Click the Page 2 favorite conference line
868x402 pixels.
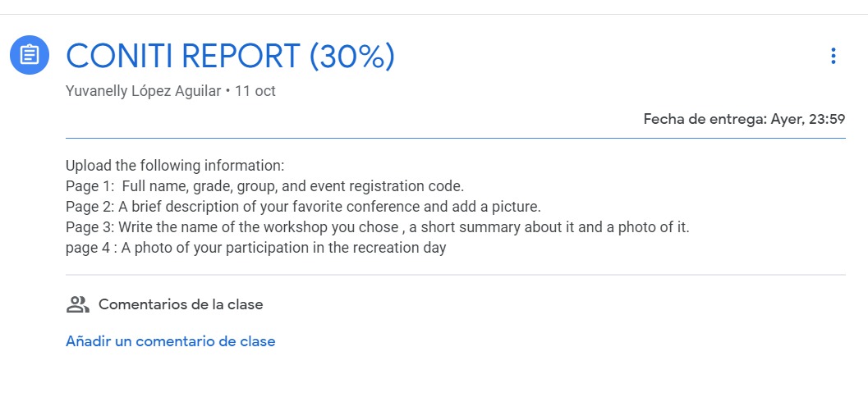pos(303,207)
